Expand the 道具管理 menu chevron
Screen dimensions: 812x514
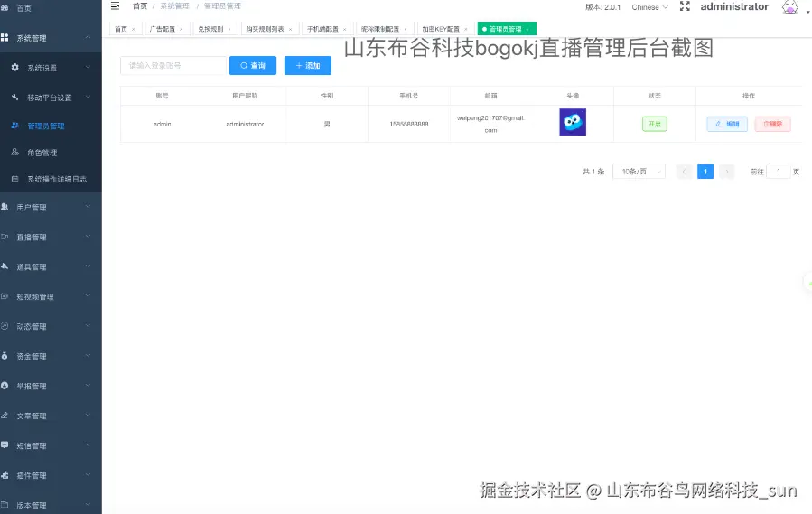pyautogui.click(x=88, y=266)
